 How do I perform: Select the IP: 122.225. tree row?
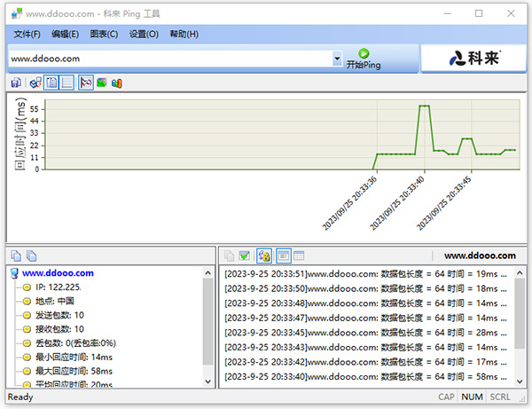59,287
